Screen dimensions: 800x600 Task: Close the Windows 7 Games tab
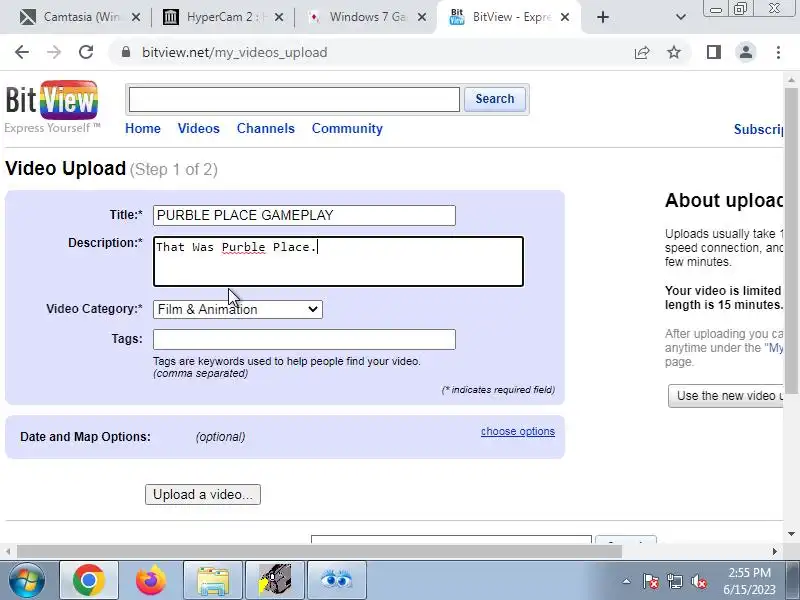coord(422,17)
